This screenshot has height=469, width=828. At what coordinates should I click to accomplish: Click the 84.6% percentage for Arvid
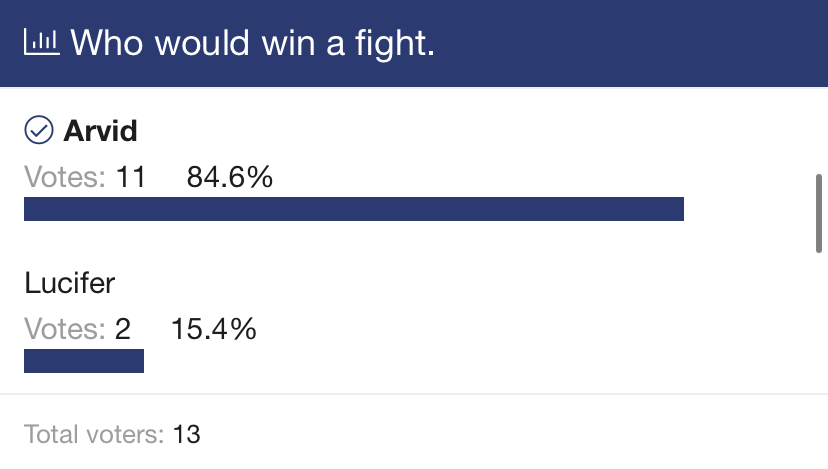(x=230, y=177)
